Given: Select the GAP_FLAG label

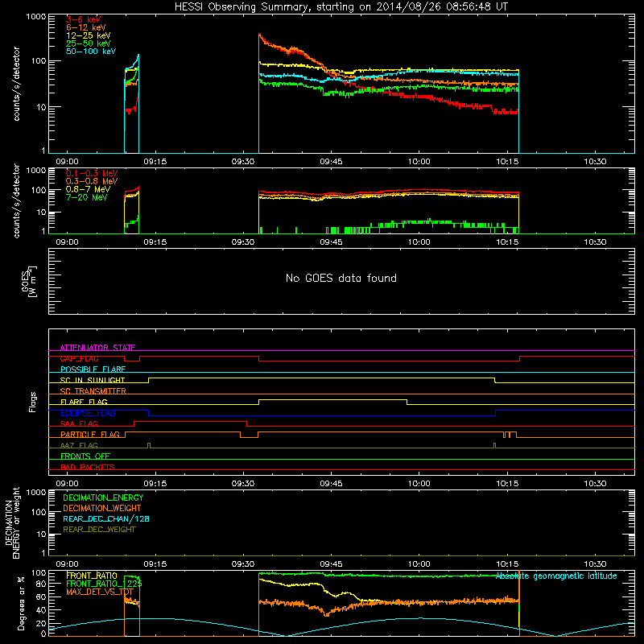Looking at the screenshot, I should [79, 358].
